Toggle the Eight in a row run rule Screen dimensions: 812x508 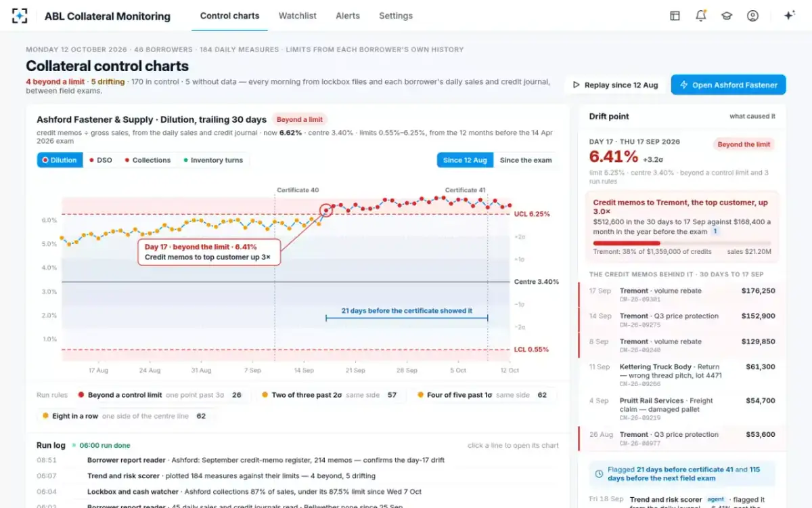coord(125,416)
